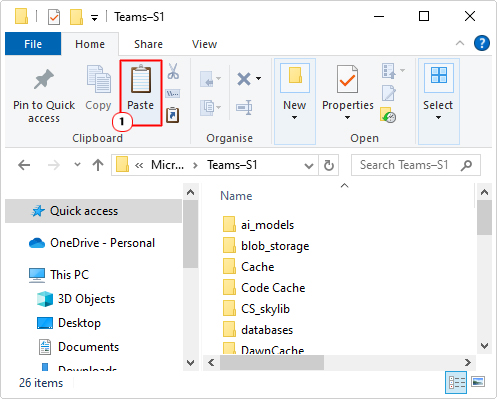Select the CS_skylib folder
Viewport: 497px width, 399px height.
click(256, 309)
